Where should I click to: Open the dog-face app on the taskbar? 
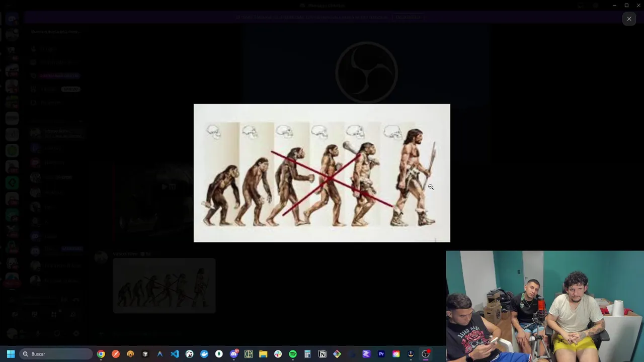tap(130, 354)
